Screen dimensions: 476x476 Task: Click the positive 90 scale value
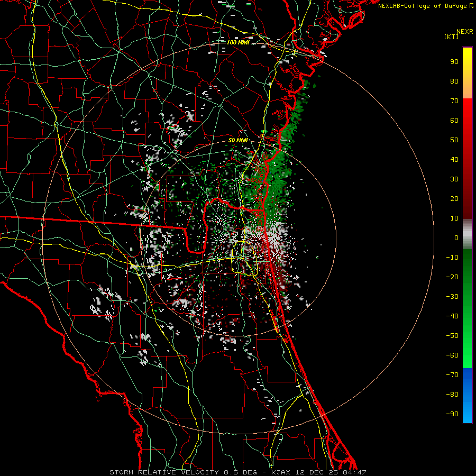point(454,62)
